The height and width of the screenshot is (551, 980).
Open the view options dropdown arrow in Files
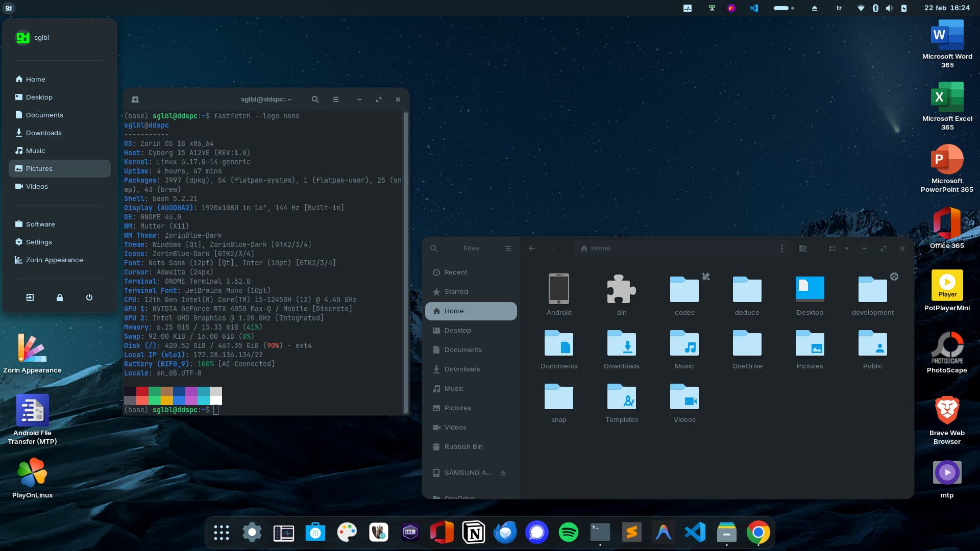(x=847, y=248)
